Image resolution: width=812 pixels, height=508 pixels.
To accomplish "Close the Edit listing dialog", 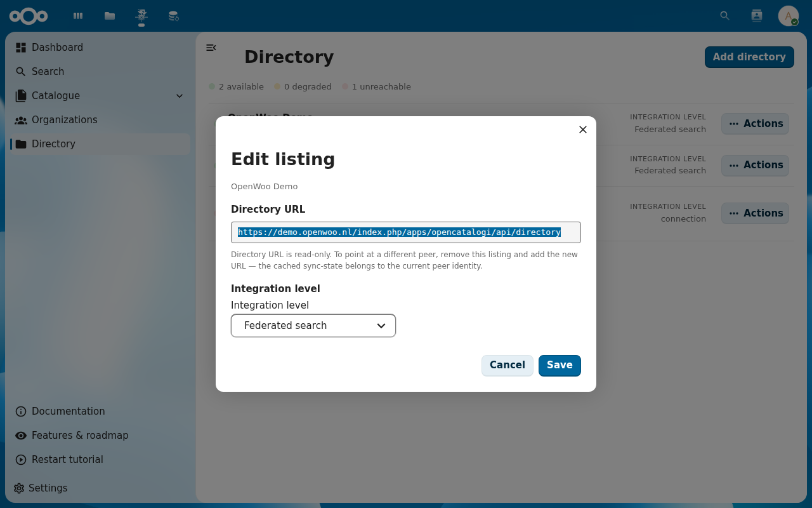I will [x=583, y=130].
